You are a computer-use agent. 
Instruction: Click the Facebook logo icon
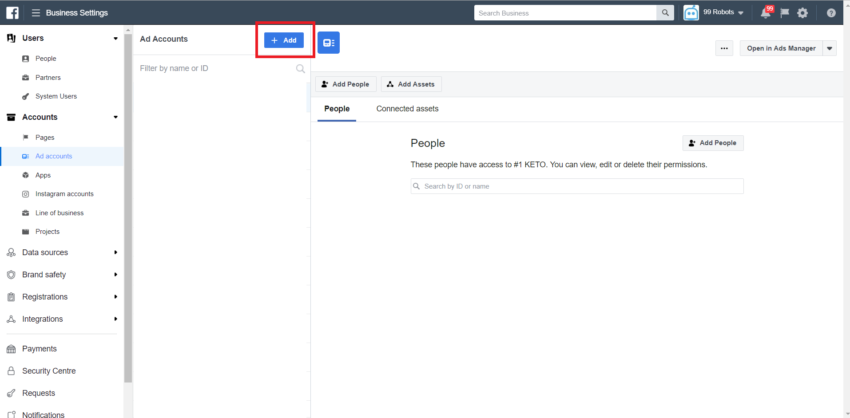tap(13, 13)
